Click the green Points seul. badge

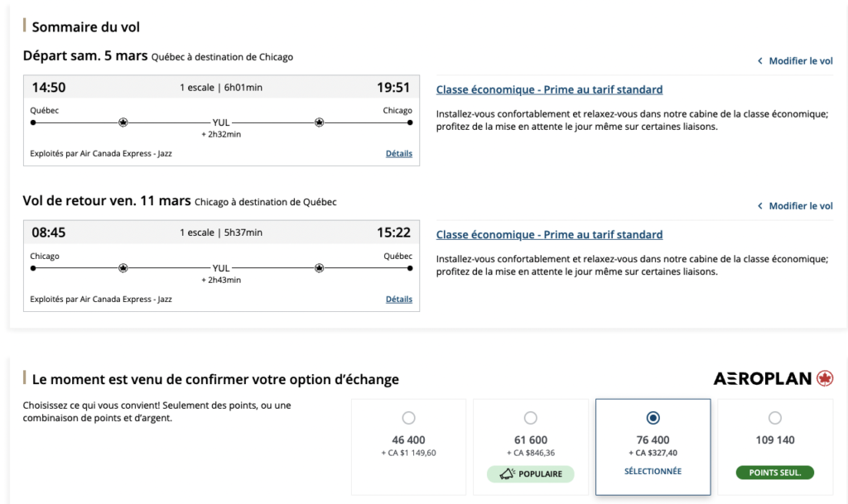pos(775,473)
